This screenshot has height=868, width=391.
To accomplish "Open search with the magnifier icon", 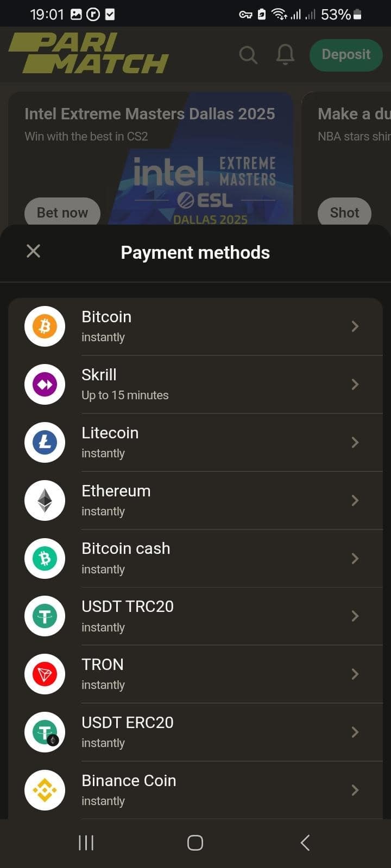I will [248, 55].
